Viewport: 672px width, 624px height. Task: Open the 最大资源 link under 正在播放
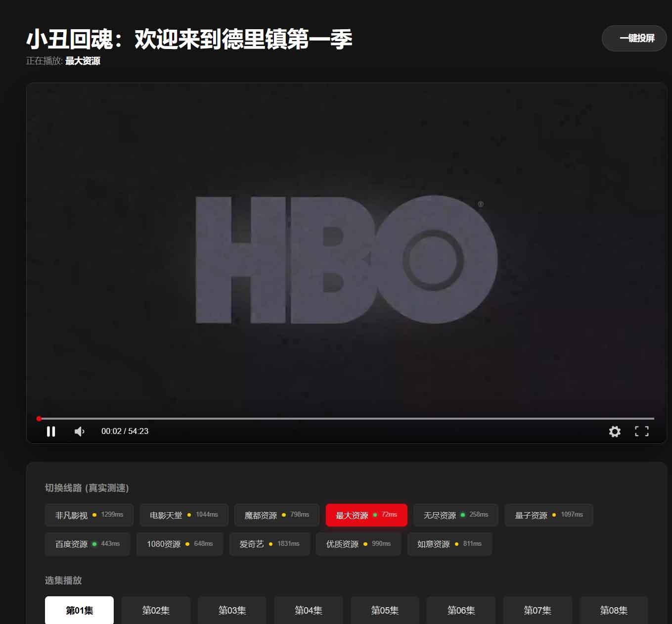(82, 61)
